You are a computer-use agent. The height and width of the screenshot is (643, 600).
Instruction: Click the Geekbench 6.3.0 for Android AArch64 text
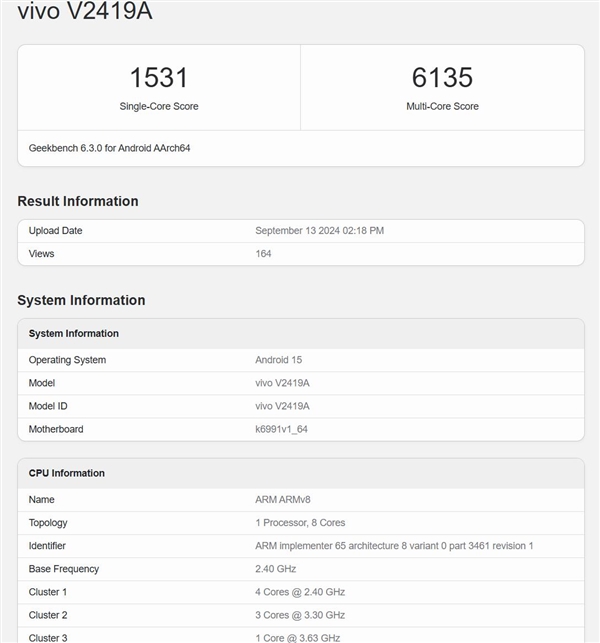point(109,148)
